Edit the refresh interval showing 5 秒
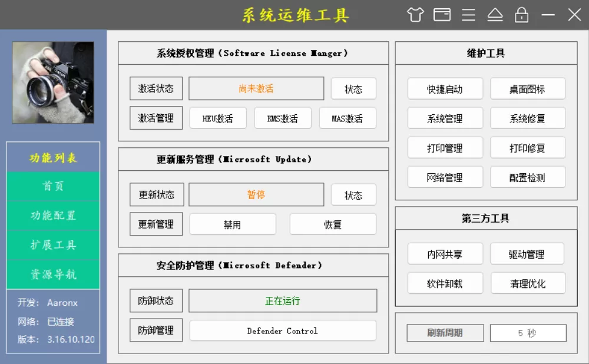589x364 pixels. tap(528, 333)
